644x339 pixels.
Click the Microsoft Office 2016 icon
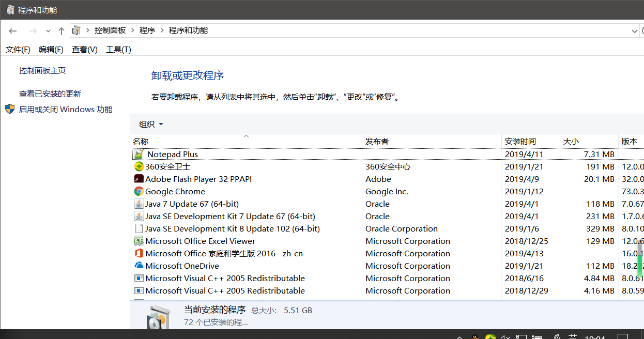(x=139, y=253)
